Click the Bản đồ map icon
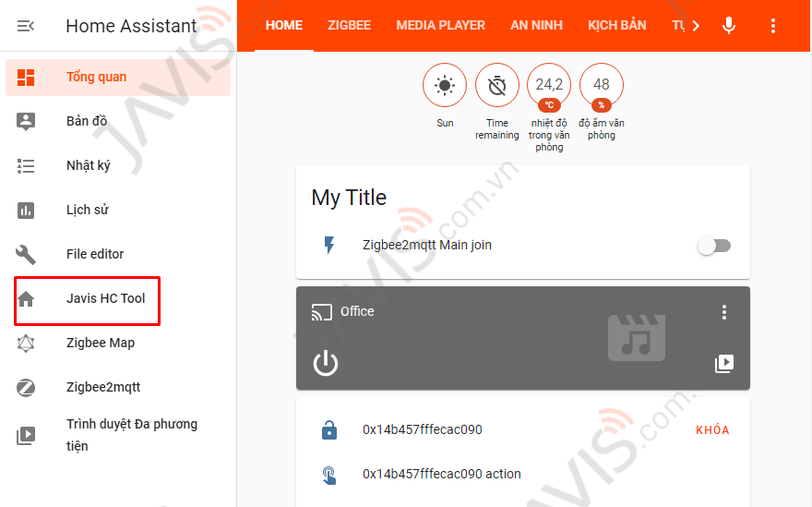812x507 pixels. [x=26, y=121]
